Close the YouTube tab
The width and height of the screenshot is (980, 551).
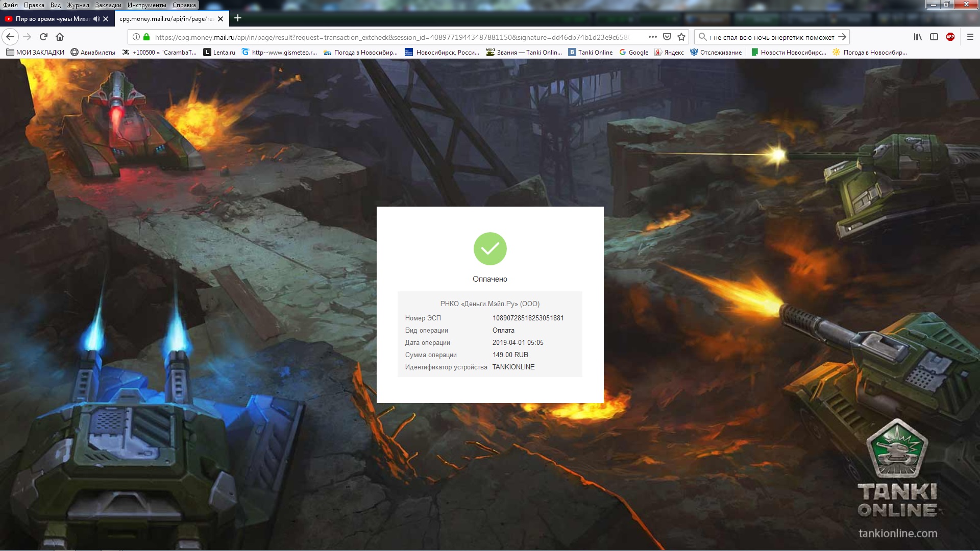[106, 19]
